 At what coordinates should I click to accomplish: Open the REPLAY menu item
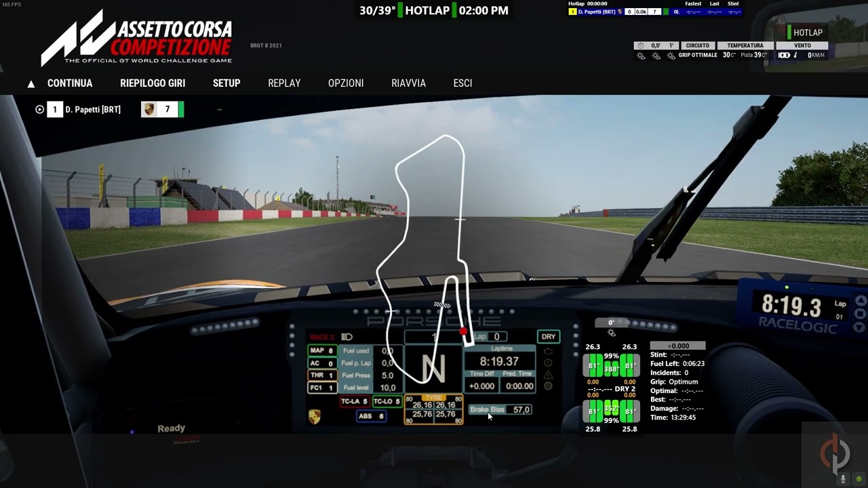point(284,83)
